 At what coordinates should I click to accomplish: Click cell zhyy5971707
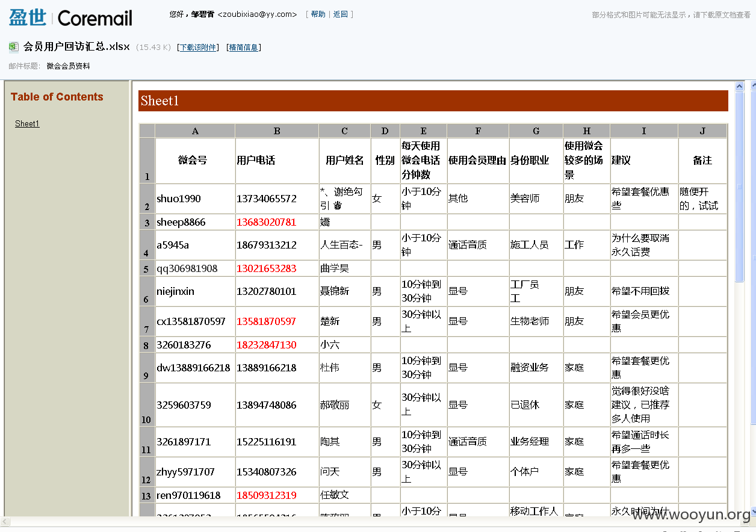pos(195,472)
